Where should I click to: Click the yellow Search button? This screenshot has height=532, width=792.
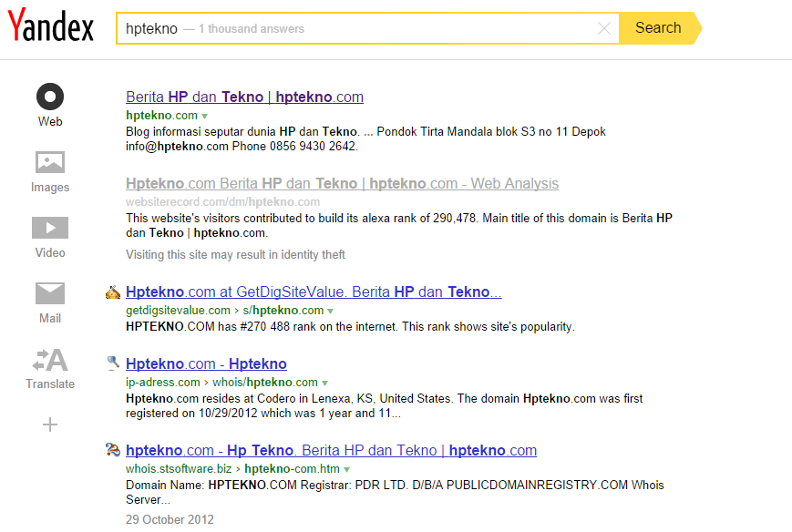pyautogui.click(x=658, y=27)
